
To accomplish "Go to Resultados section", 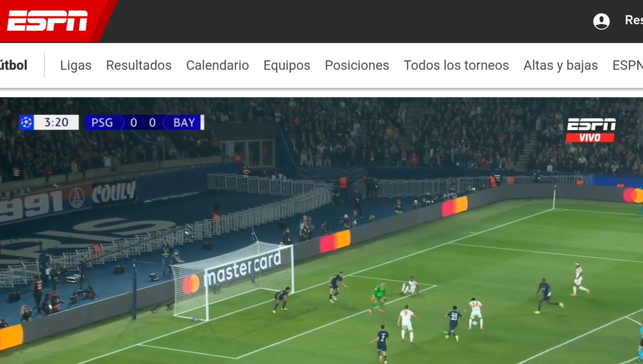I will [x=139, y=65].
